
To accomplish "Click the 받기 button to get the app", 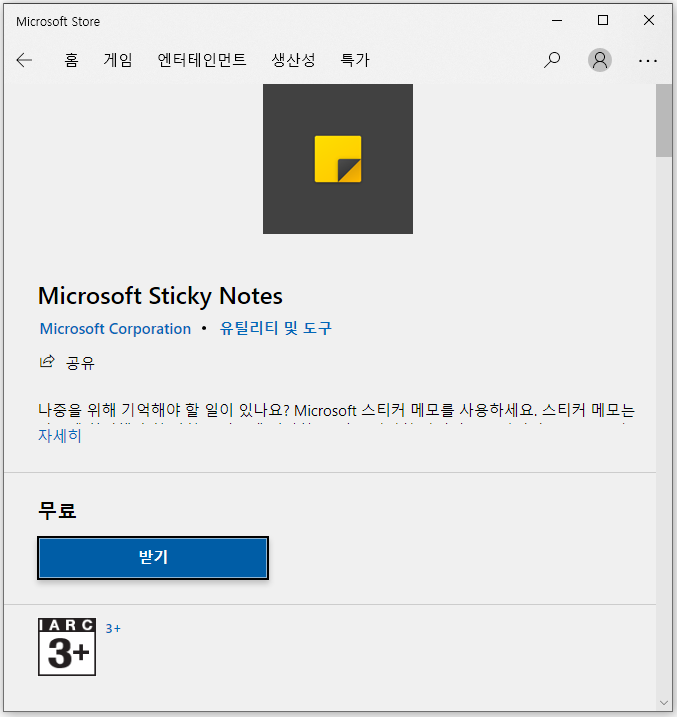I will coord(153,557).
